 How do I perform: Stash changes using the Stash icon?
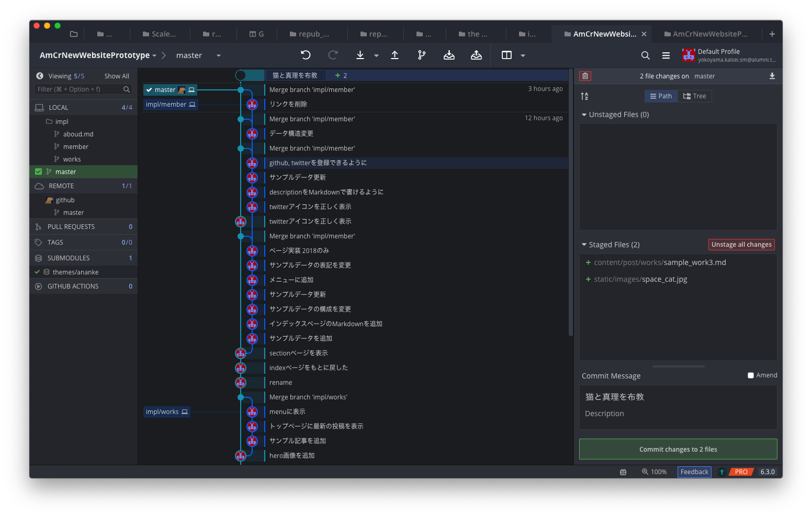pos(449,55)
